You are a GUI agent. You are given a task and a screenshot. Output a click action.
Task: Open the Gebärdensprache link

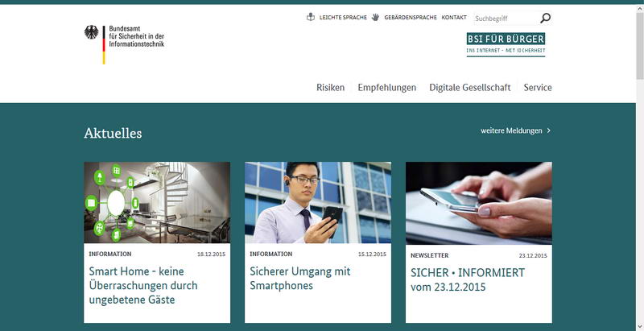click(411, 17)
